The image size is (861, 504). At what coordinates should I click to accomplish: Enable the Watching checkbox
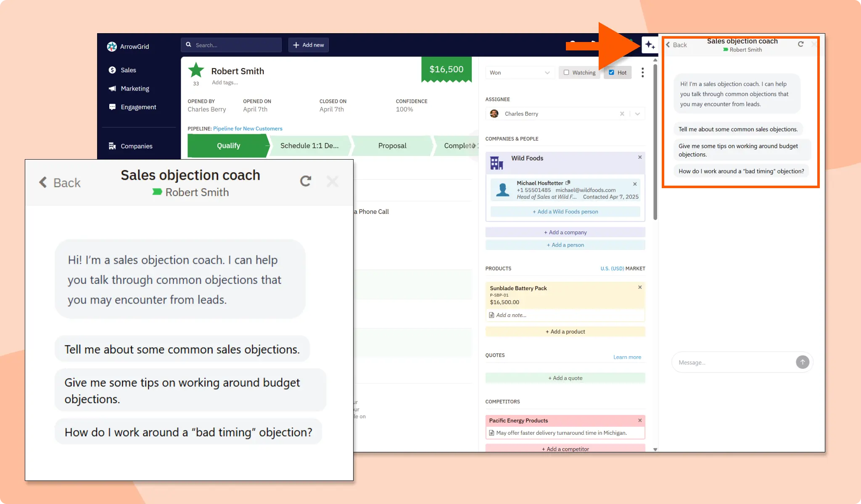point(566,72)
